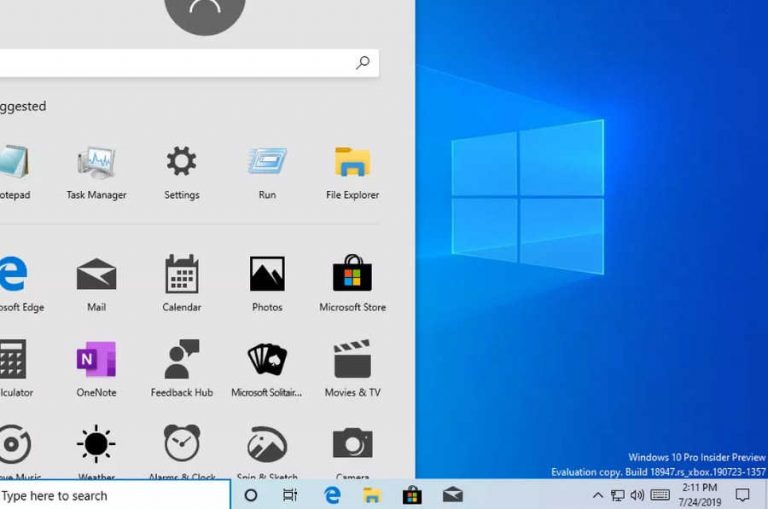768x509 pixels.
Task: Open the Settings gear app
Action: pos(182,173)
